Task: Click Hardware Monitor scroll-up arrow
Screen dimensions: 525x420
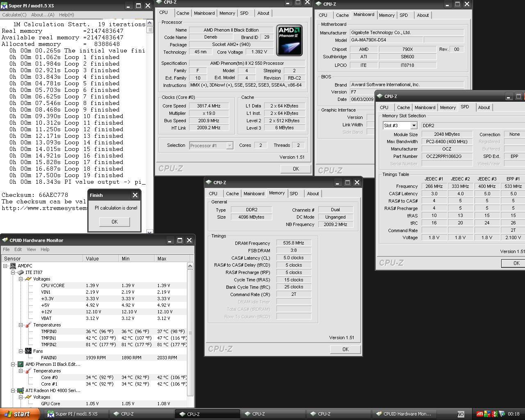Action: click(x=190, y=266)
